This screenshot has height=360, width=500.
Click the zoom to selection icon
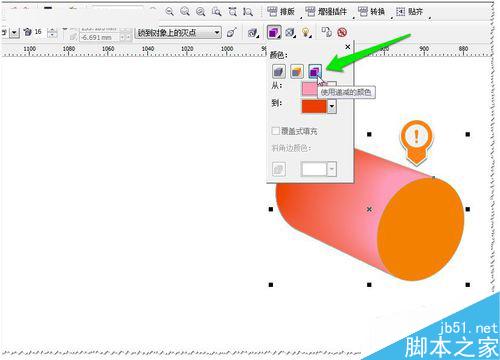pyautogui.click(x=217, y=12)
